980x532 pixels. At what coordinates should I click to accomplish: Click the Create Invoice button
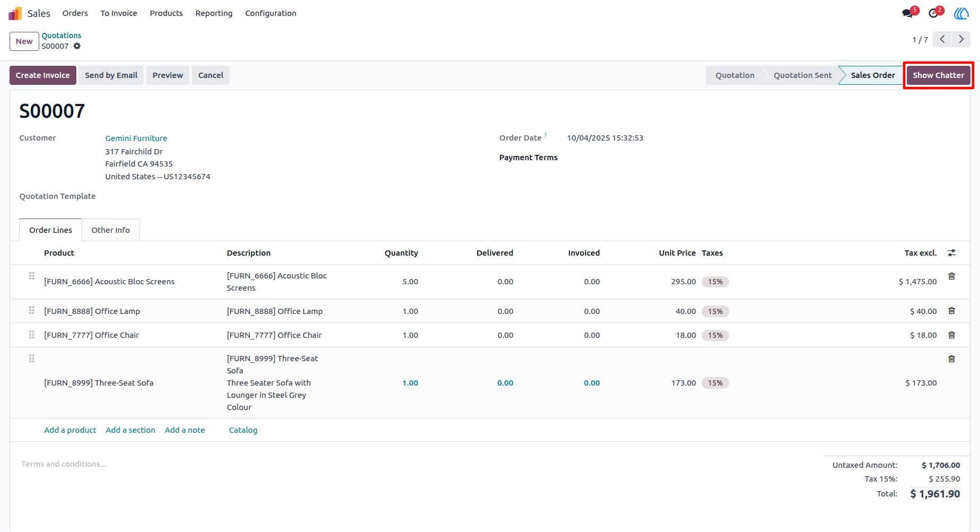[x=43, y=75]
